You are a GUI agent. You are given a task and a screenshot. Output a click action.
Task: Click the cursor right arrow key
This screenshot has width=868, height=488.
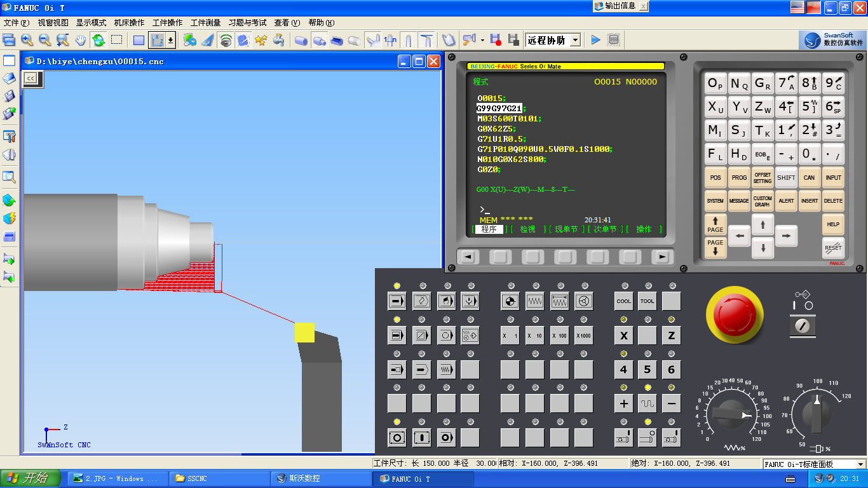coord(786,236)
